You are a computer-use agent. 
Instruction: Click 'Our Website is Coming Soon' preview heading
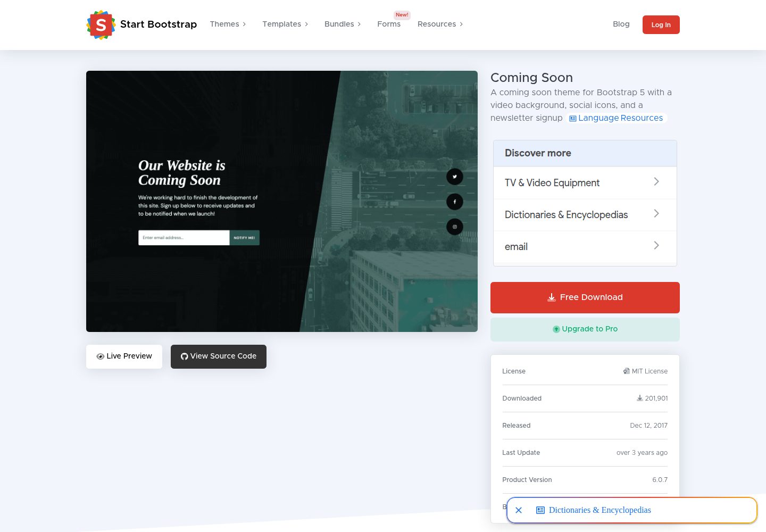tap(182, 173)
